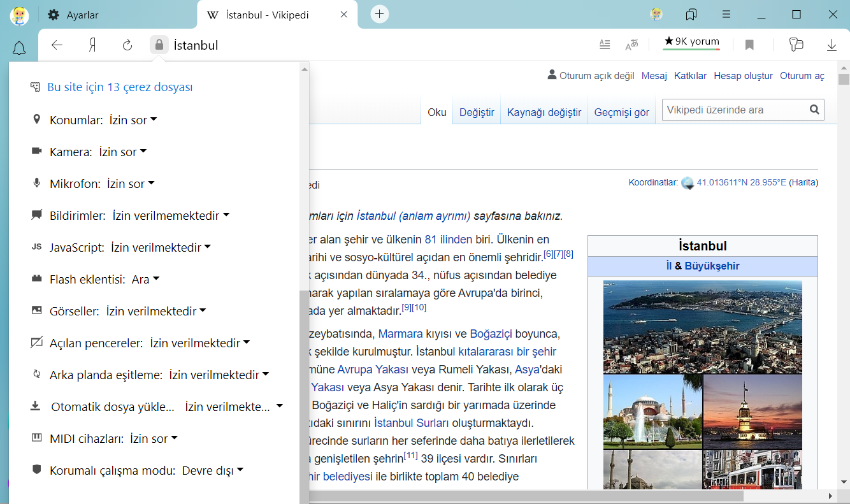Image resolution: width=850 pixels, height=504 pixels.
Task: Click the Hagia Sophia photo
Action: click(x=652, y=412)
